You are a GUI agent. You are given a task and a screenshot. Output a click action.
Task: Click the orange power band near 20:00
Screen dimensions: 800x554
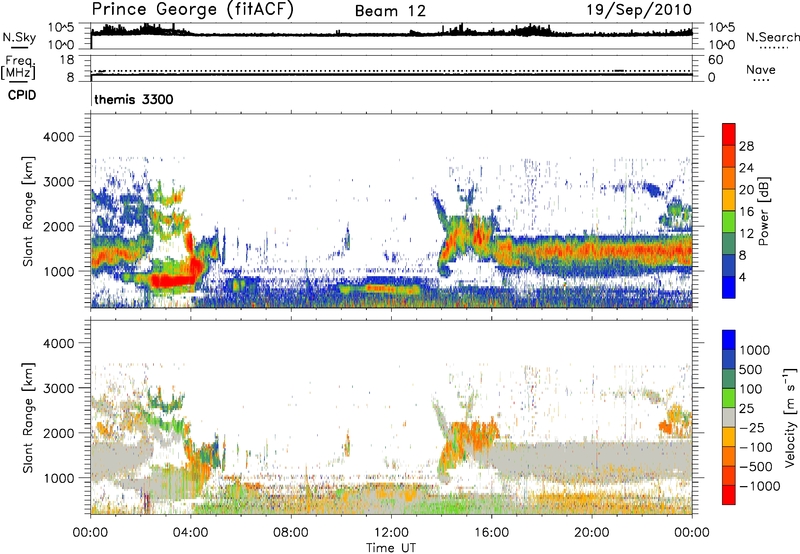click(592, 251)
